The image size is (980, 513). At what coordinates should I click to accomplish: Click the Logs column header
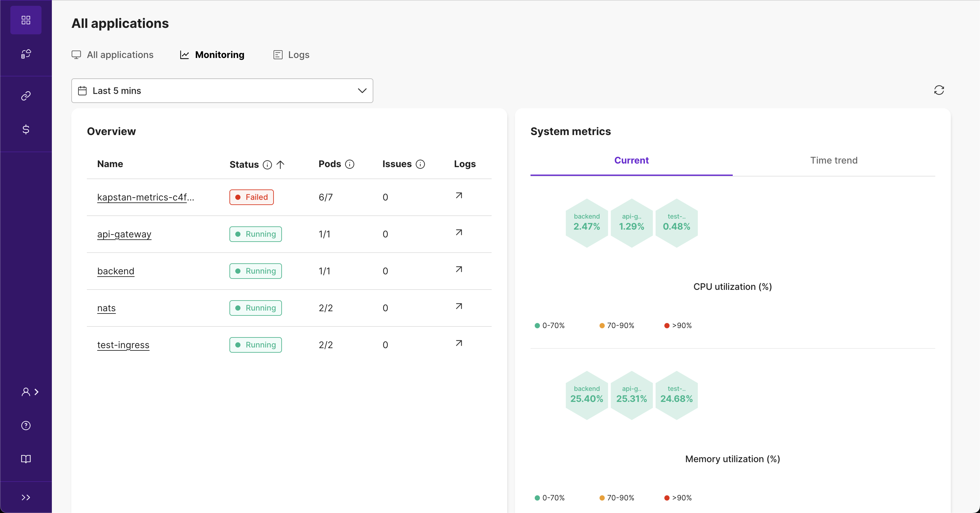coord(465,164)
